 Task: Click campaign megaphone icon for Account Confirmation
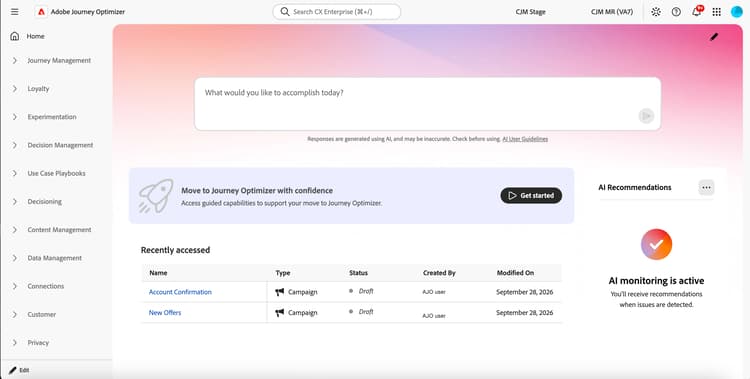point(280,292)
